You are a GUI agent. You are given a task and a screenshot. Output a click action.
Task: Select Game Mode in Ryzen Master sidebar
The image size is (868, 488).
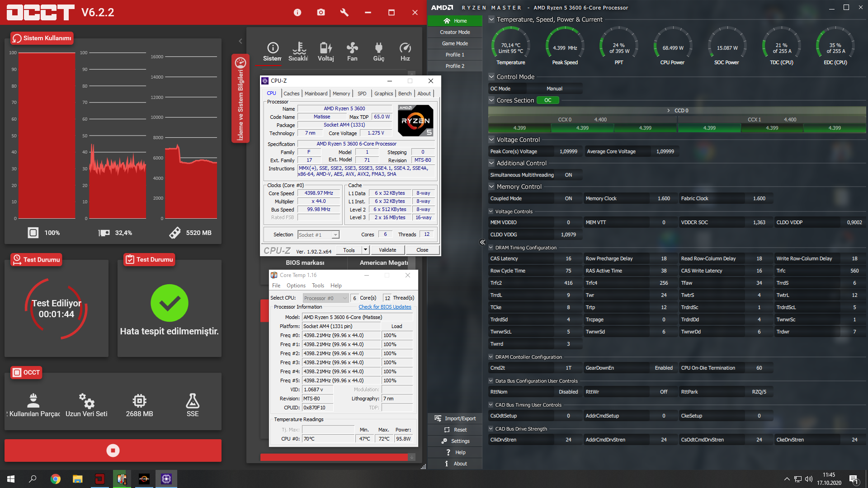(455, 43)
